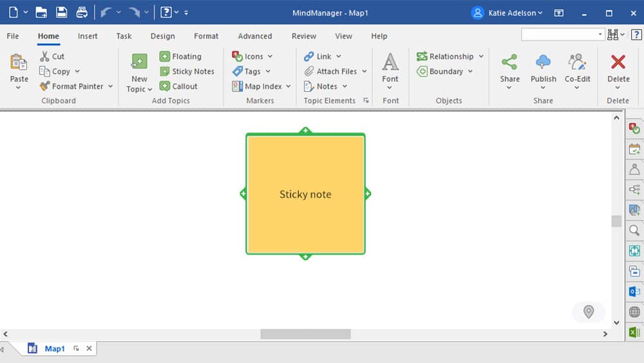Image resolution: width=644 pixels, height=363 pixels.
Task: Open the task calendar side panel icon
Action: [634, 149]
